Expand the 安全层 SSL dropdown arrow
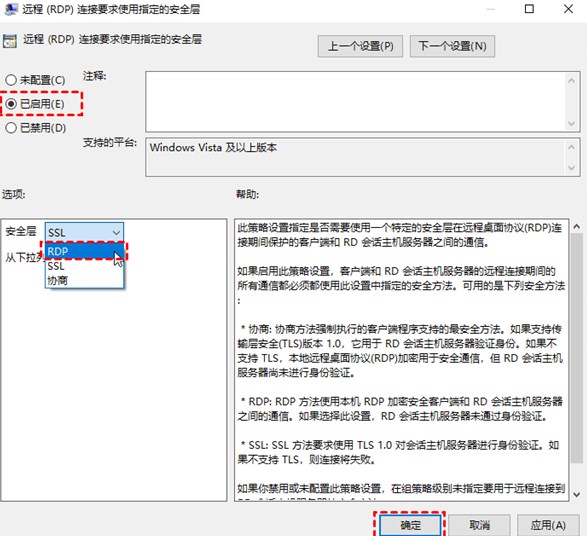587x536 pixels. [116, 233]
